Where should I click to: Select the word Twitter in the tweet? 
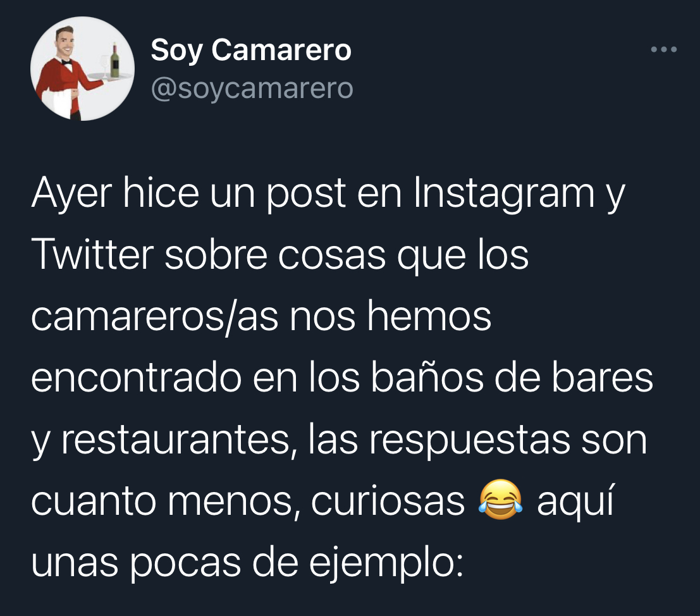coord(92,254)
